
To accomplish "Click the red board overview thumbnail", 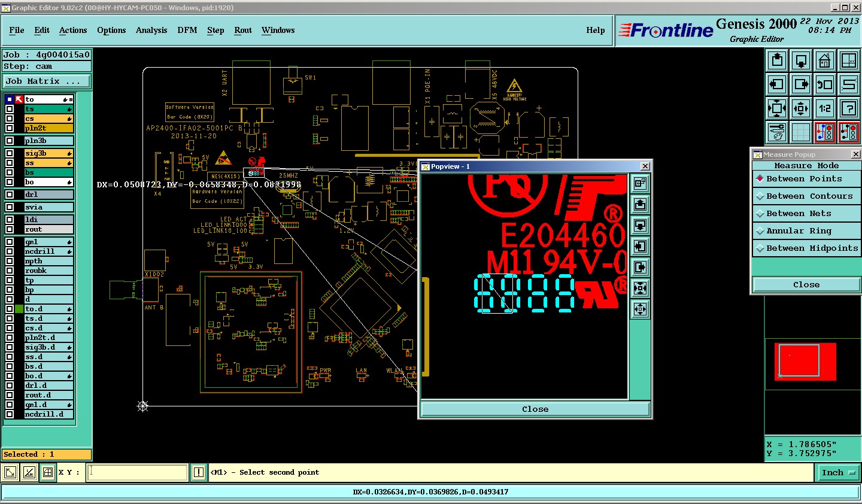I will (805, 362).
